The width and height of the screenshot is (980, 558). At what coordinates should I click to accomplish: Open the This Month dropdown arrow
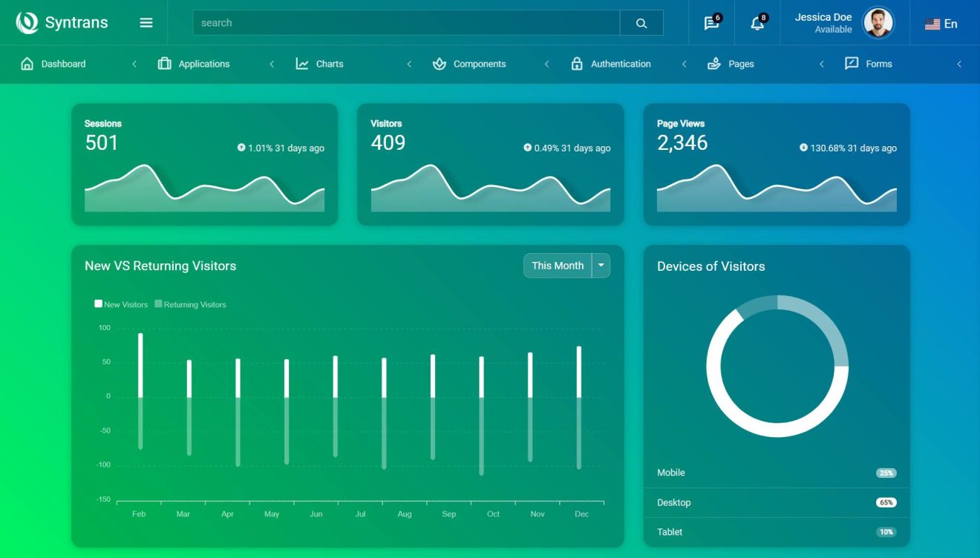(x=600, y=265)
